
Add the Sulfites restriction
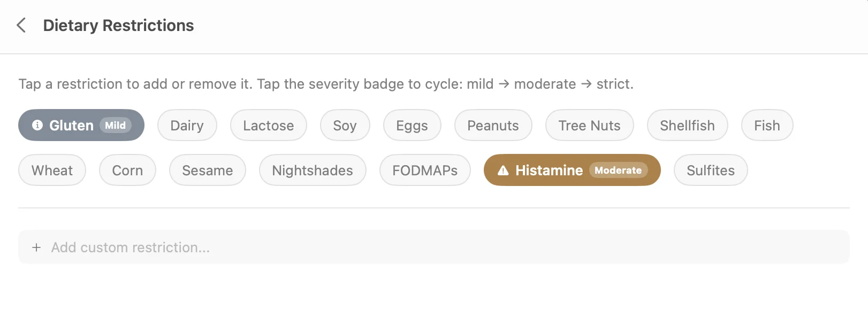(x=711, y=170)
